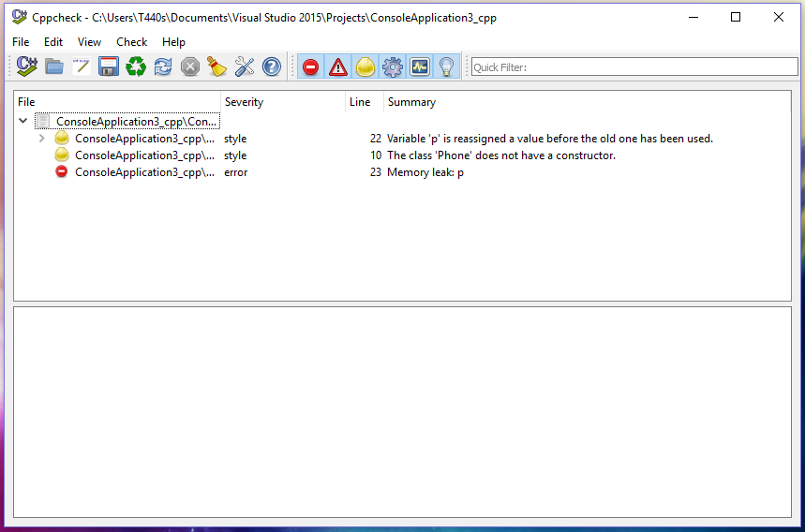Sort results by Line column header
805x532 pixels.
coord(365,102)
